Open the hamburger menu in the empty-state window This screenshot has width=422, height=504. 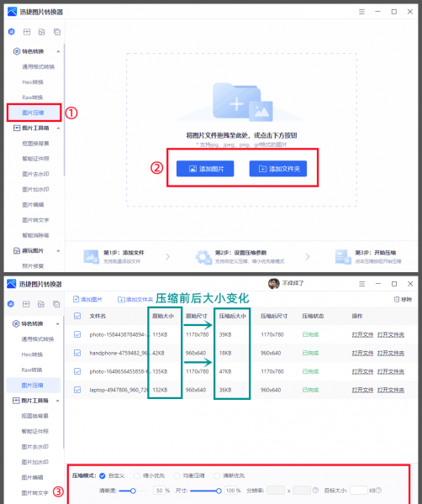coord(361,12)
